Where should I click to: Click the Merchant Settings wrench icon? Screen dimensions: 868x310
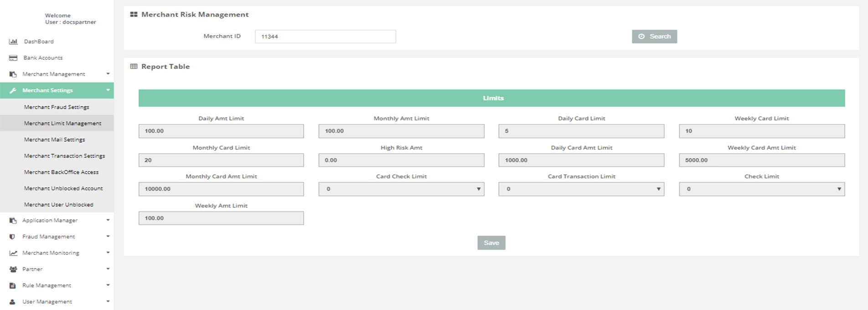(x=13, y=90)
